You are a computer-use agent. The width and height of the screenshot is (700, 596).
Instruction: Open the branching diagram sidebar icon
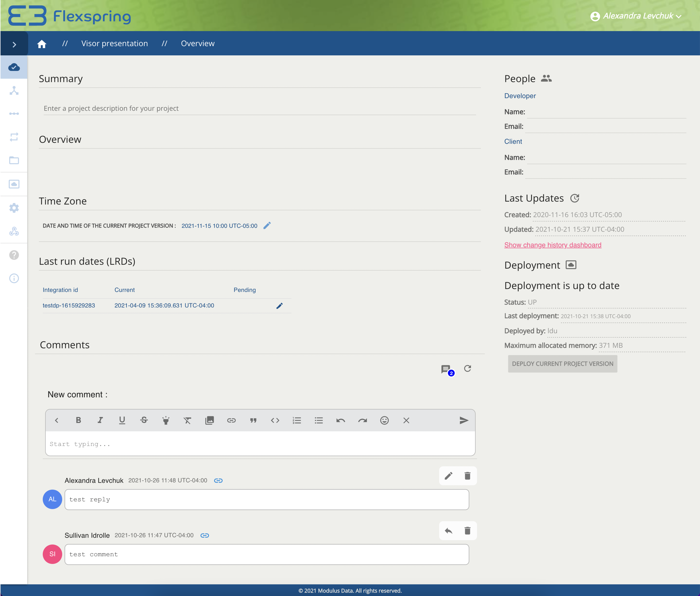click(x=14, y=91)
